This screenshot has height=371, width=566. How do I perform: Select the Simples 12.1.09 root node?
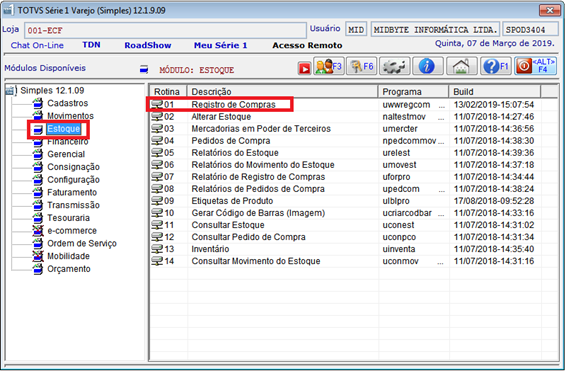[52, 90]
